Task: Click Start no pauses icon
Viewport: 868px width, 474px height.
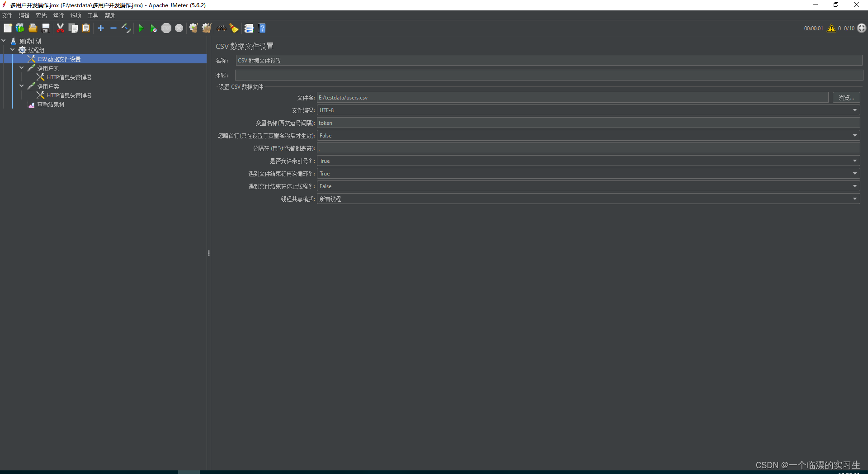Action: (x=153, y=28)
